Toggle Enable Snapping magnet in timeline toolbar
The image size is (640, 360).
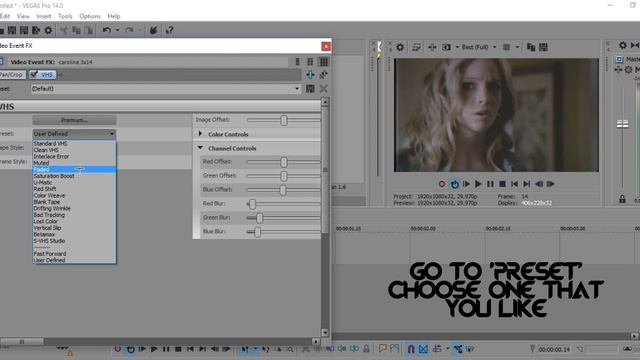pyautogui.click(x=411, y=349)
